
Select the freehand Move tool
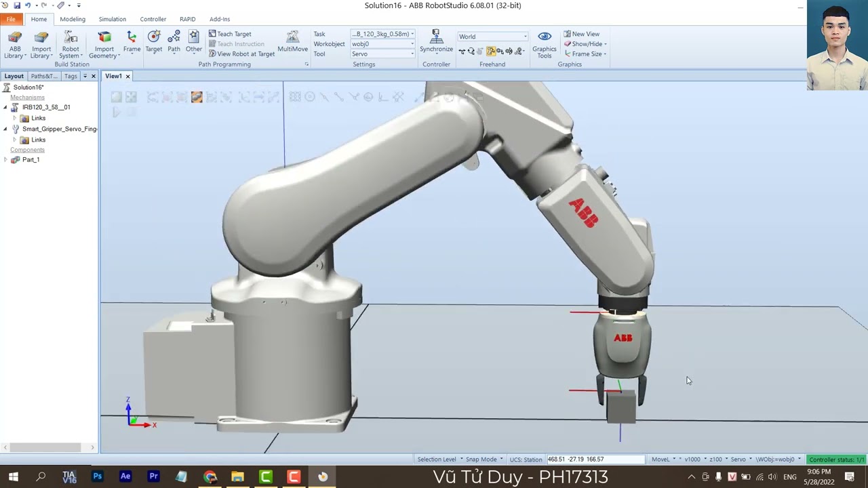point(462,52)
